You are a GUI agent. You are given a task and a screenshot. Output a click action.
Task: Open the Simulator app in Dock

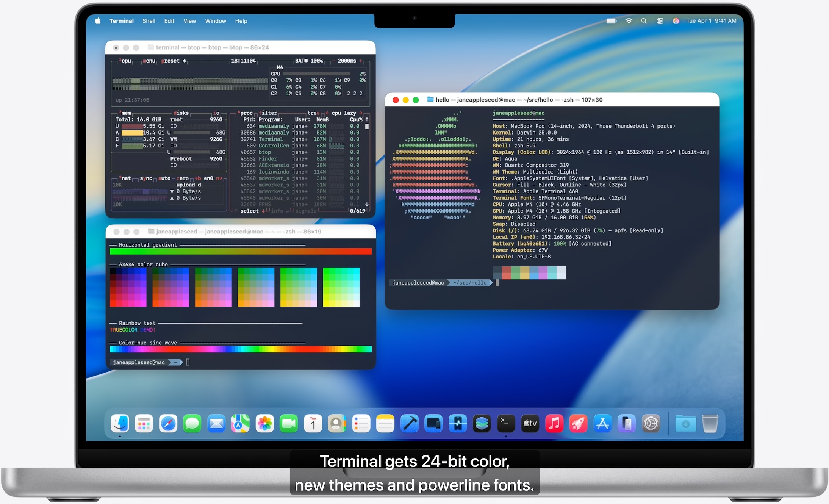tap(434, 423)
